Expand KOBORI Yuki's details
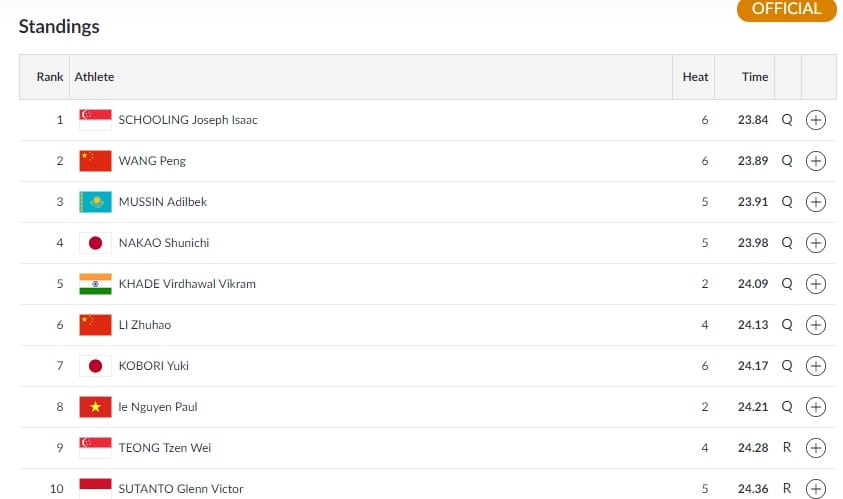This screenshot has height=499, width=843. click(816, 366)
